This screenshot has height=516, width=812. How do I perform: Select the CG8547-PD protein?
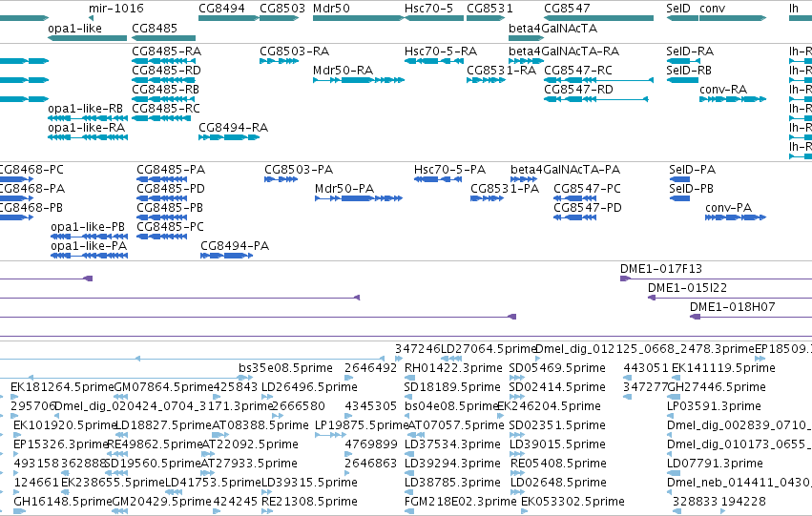pyautogui.click(x=574, y=217)
